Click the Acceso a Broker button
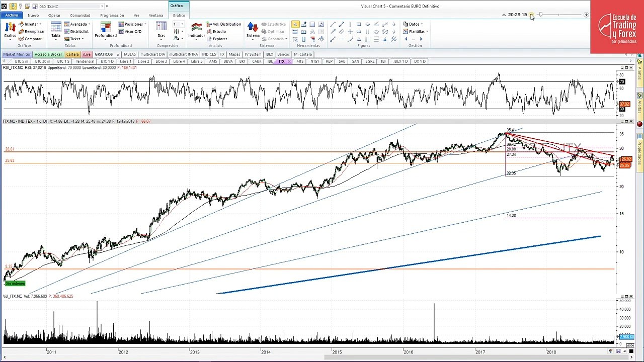Image resolution: width=644 pixels, height=362 pixels. click(48, 54)
